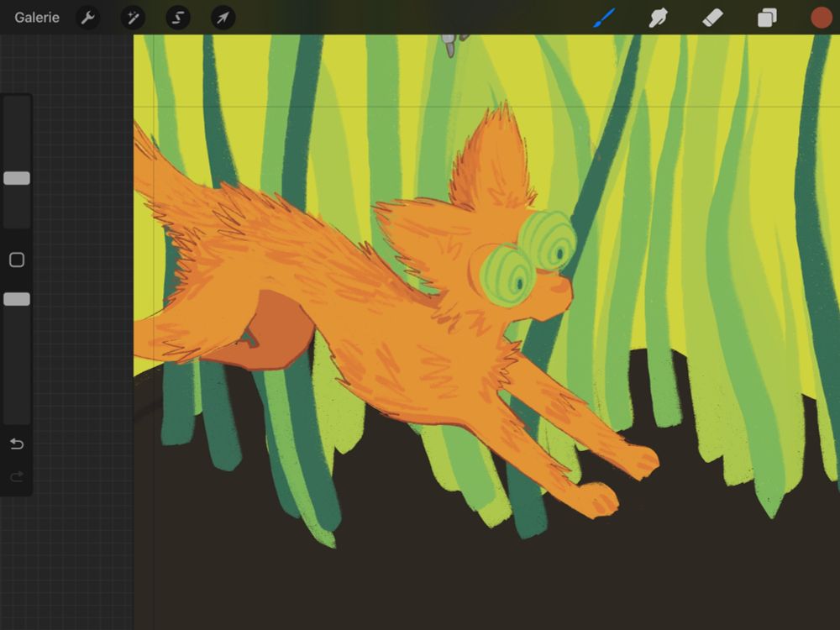
Task: Return to the Gallery
Action: click(x=36, y=17)
